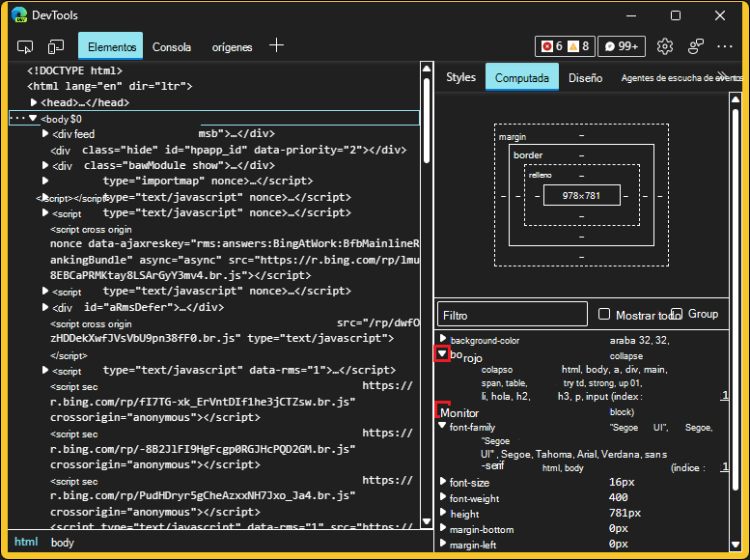Screen dimensions: 750x560
Task: Open the errors and warnings counter
Action: pyautogui.click(x=565, y=46)
